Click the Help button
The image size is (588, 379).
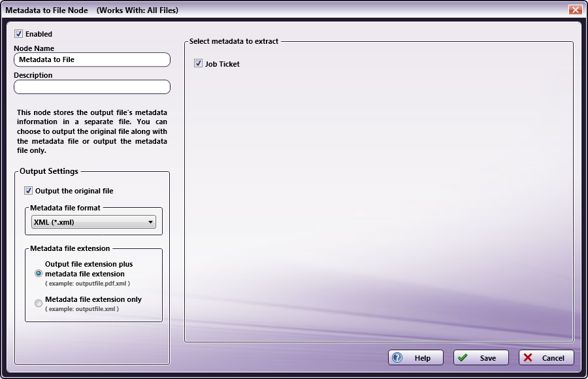pos(416,357)
